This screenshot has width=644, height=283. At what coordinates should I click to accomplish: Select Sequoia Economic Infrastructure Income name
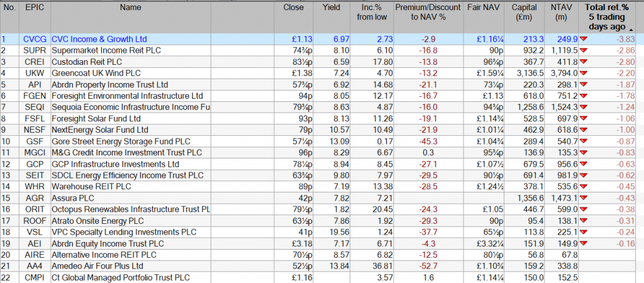[x=131, y=107]
